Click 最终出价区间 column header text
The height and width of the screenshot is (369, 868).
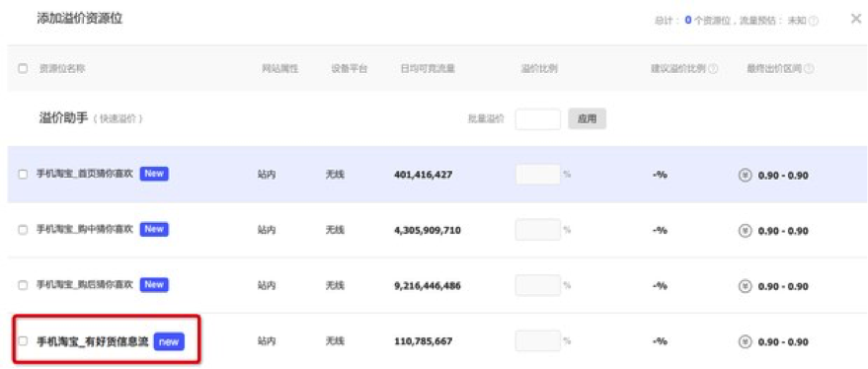(x=774, y=69)
